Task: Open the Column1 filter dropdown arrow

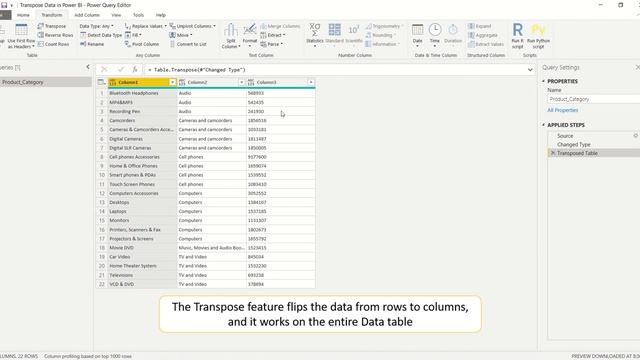Action: [x=173, y=82]
